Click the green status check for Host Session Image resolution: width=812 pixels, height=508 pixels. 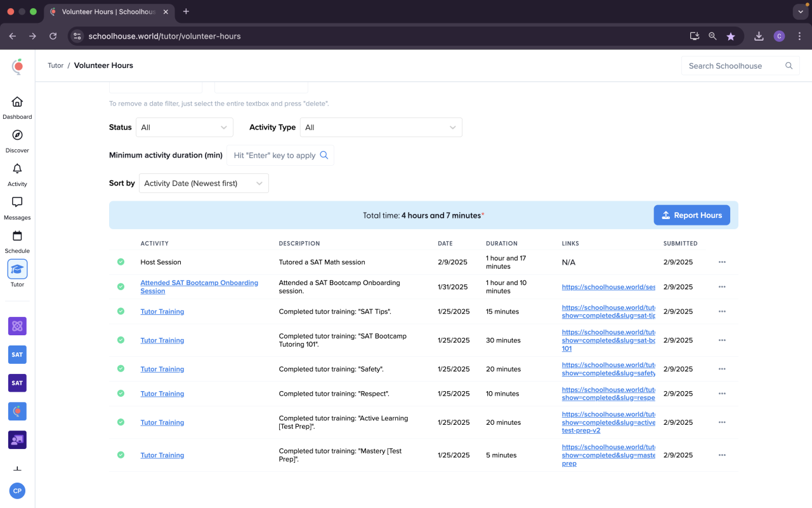(x=121, y=262)
